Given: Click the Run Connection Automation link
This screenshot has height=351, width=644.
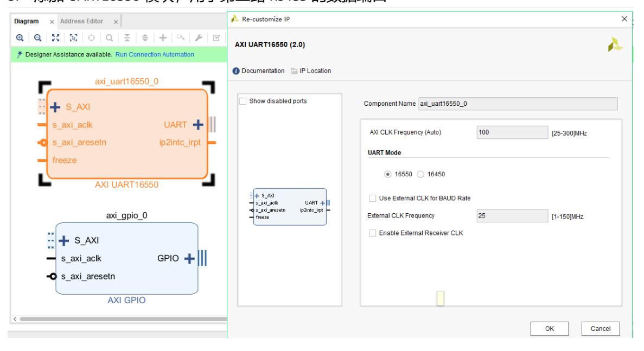Looking at the screenshot, I should (157, 55).
